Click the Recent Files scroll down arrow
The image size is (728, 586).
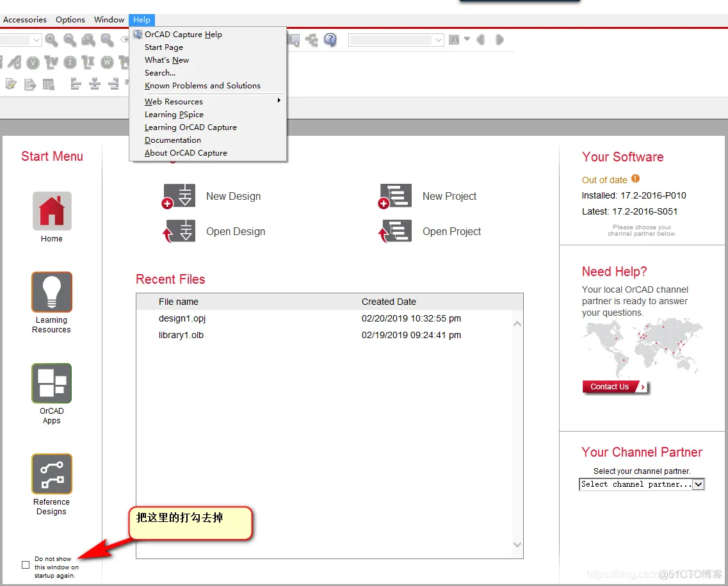tap(517, 544)
